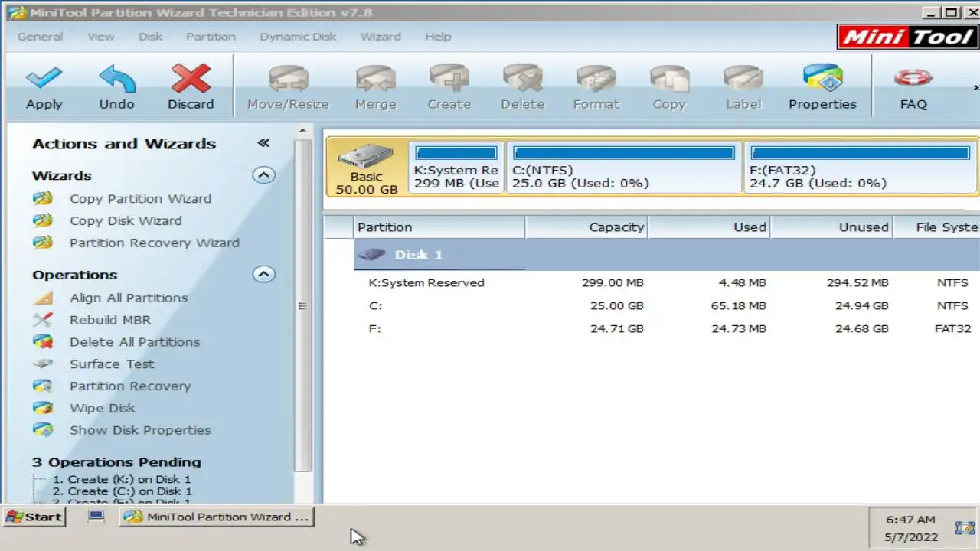This screenshot has width=980, height=551.
Task: Open the FAQ lifebuoy icon
Action: (x=913, y=78)
